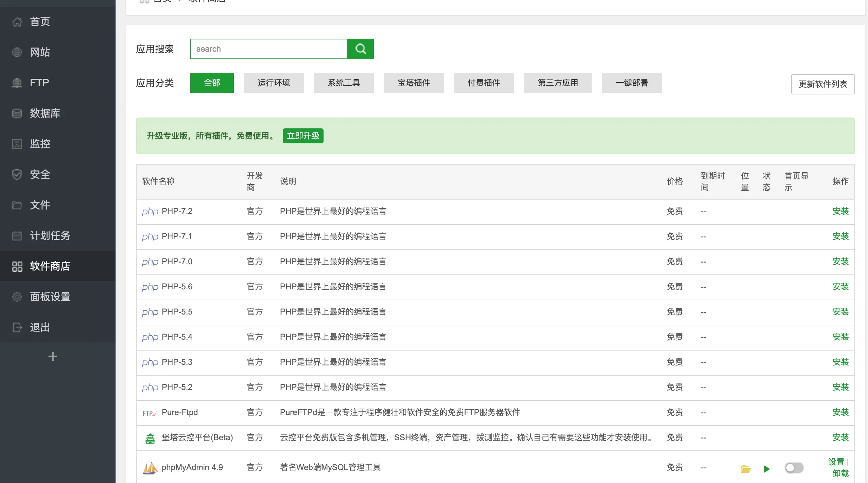Click 更新软件列表 button

click(823, 84)
